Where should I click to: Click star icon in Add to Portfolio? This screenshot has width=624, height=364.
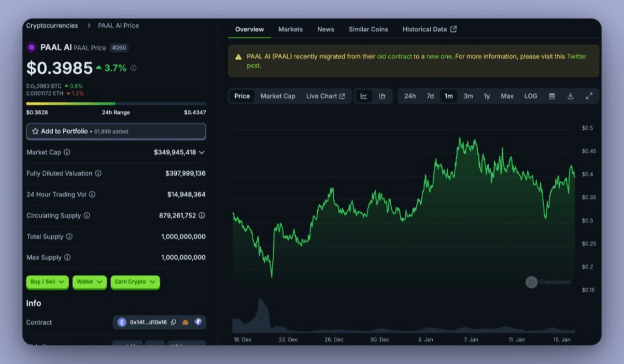coord(35,131)
